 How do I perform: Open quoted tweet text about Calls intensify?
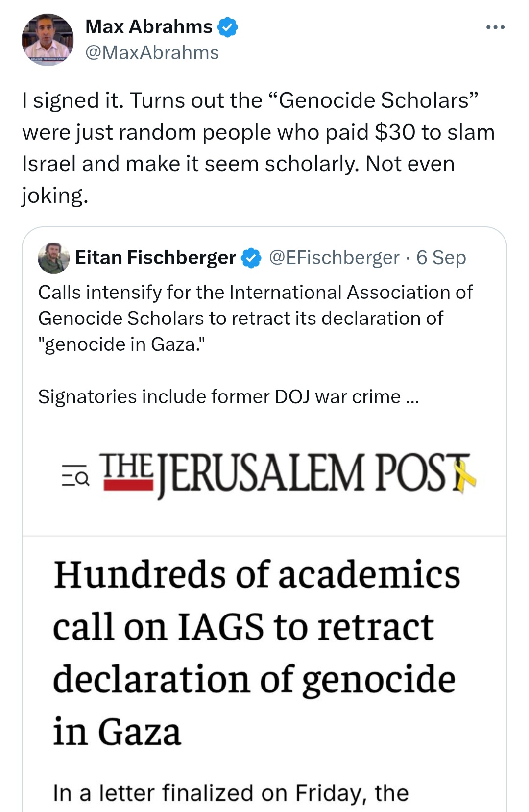(256, 318)
